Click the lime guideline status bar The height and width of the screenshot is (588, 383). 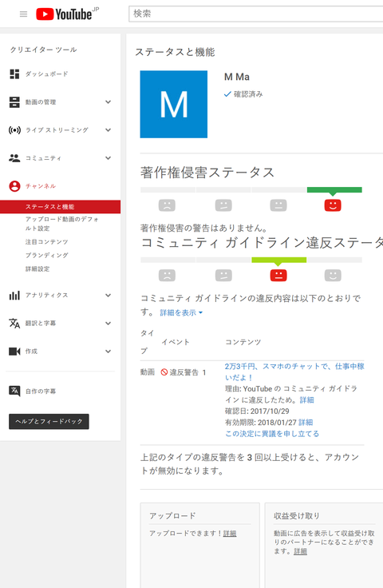click(x=279, y=260)
